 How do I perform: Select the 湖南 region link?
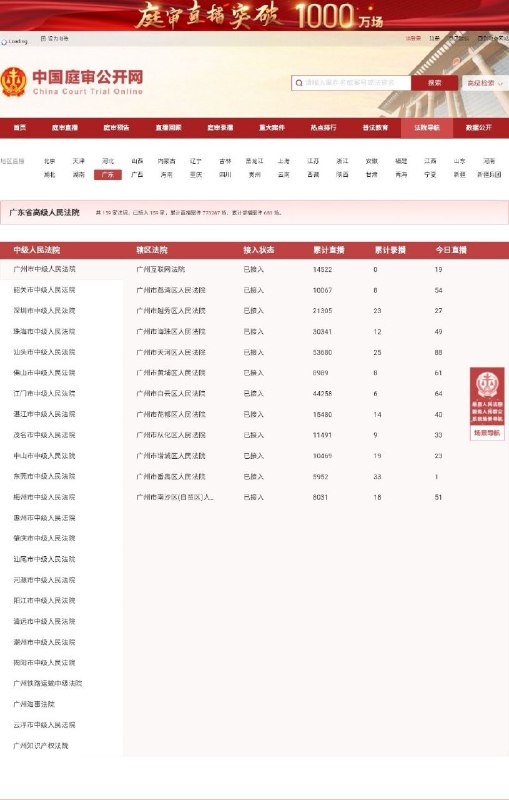(79, 174)
